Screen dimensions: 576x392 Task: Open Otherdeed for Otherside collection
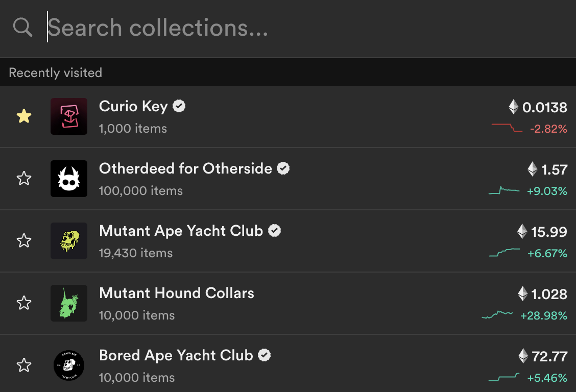(185, 169)
